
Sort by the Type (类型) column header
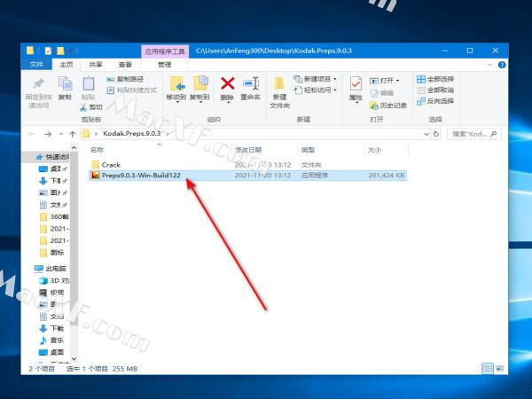308,150
